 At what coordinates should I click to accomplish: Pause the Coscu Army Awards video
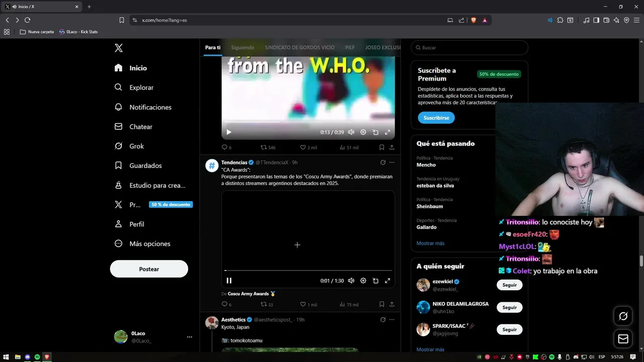(228, 281)
